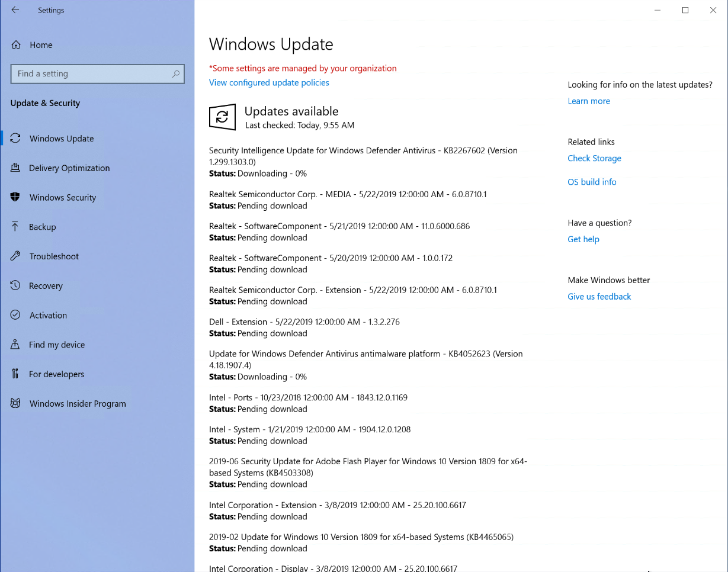Open Find my device settings
728x572 pixels.
click(56, 345)
